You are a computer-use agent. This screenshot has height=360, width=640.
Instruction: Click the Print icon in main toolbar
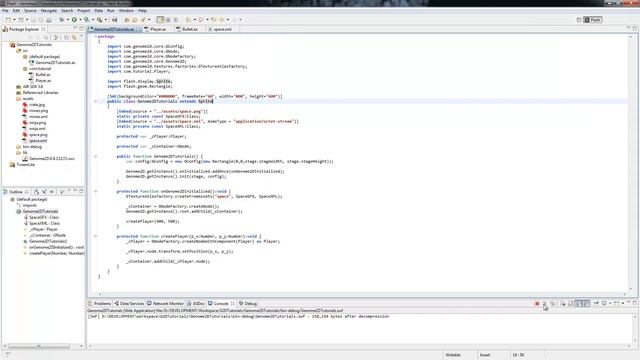[x=49, y=20]
